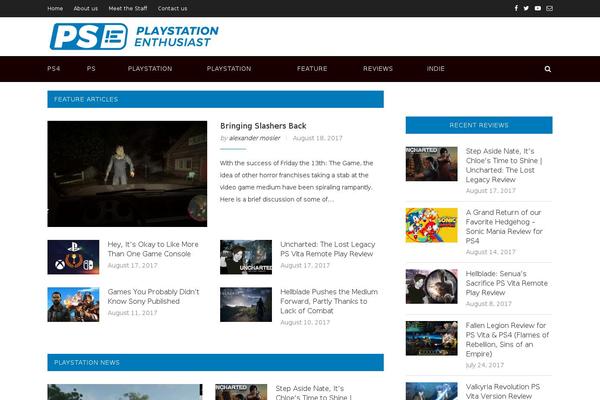Open 'Step Aside Nate' in PlayStation News

(314, 392)
